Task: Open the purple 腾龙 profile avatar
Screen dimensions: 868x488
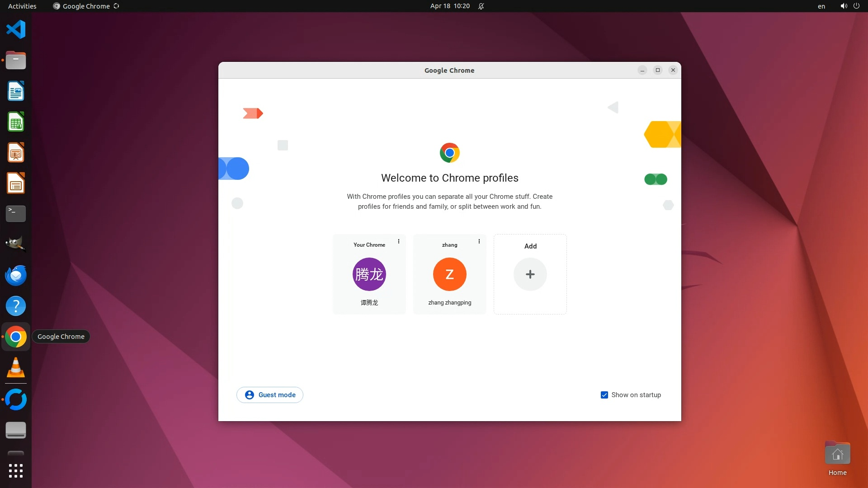Action: [369, 274]
